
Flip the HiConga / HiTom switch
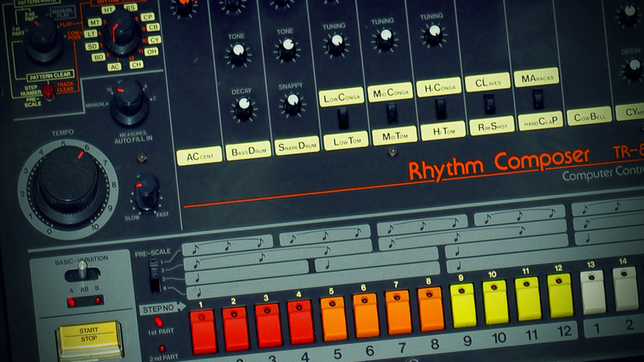pos(441,109)
